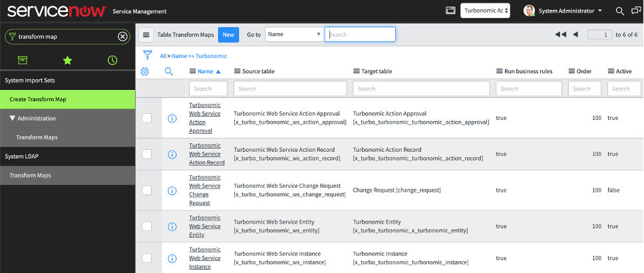The image size is (644, 273).
Task: Click the Run business rules search field
Action: click(x=529, y=89)
